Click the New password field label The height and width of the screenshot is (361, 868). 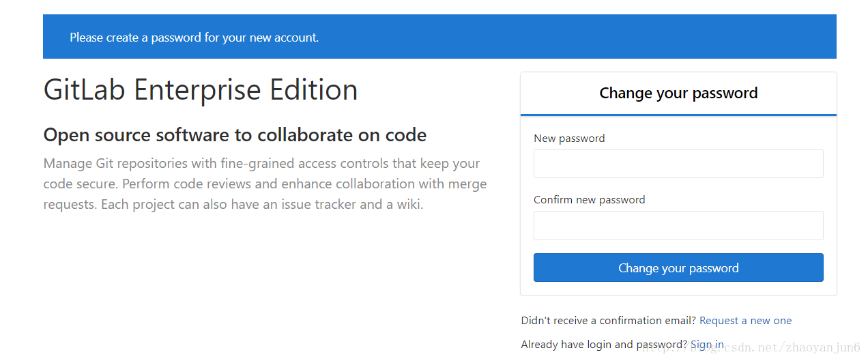569,138
